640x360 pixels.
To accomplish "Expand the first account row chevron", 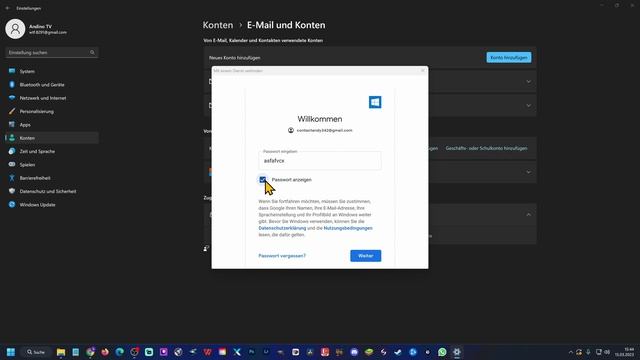I will tap(529, 82).
